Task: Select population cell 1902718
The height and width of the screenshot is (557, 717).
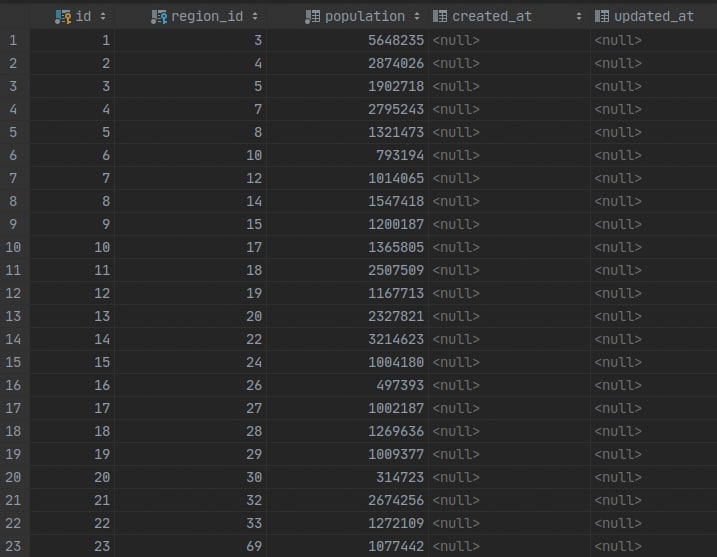Action: click(348, 86)
